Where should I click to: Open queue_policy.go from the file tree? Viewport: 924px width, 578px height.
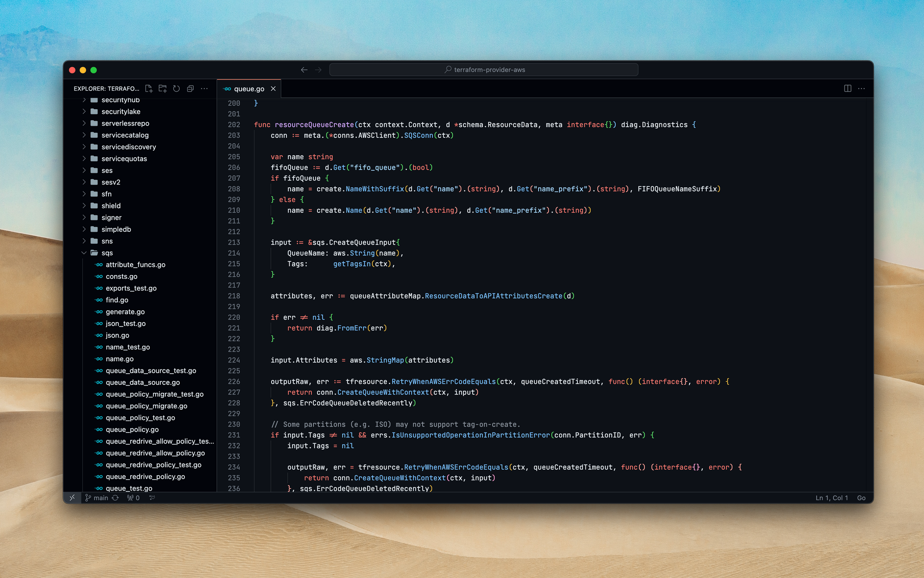tap(132, 430)
